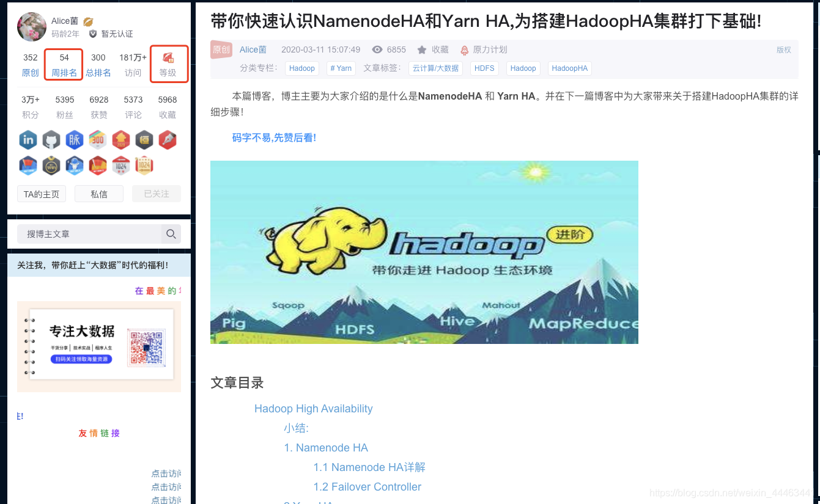Click the 原创 tag badge by the author
The width and height of the screenshot is (820, 504).
point(221,49)
